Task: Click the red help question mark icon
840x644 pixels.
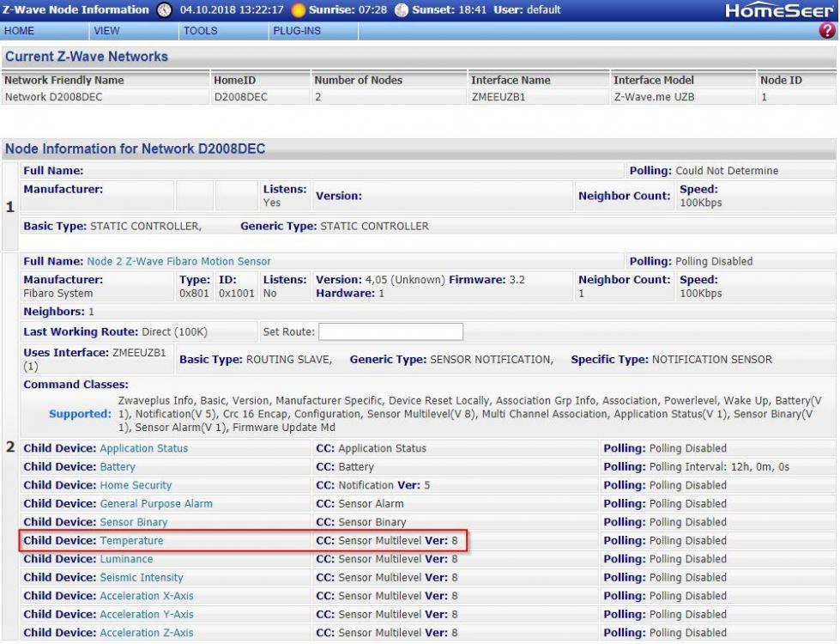Action: (x=828, y=30)
